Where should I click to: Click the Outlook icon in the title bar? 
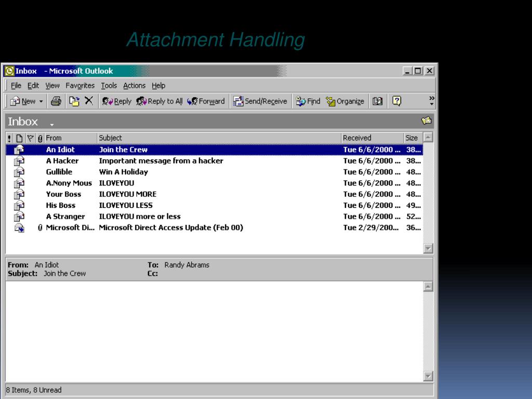[9, 71]
